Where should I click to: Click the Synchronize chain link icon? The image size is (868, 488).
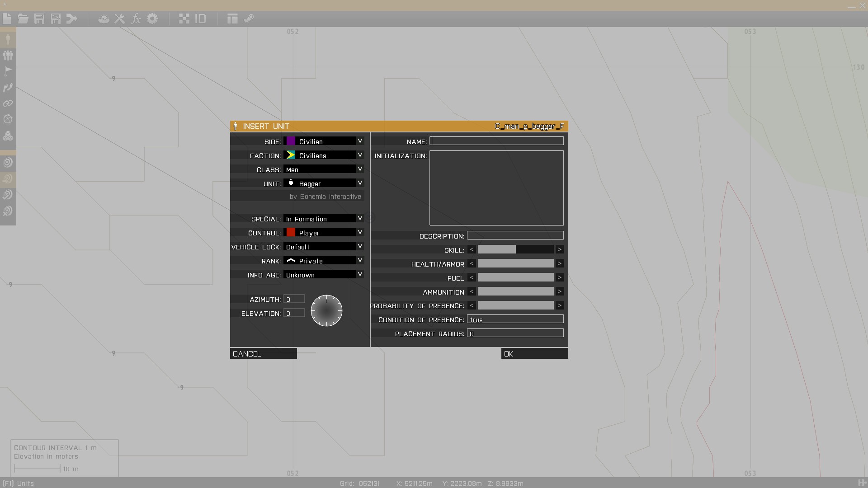pyautogui.click(x=8, y=103)
